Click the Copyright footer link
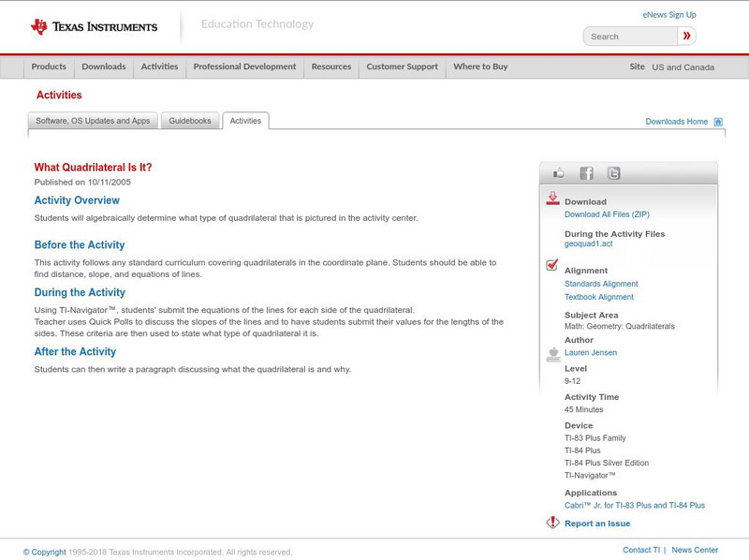 point(44,553)
